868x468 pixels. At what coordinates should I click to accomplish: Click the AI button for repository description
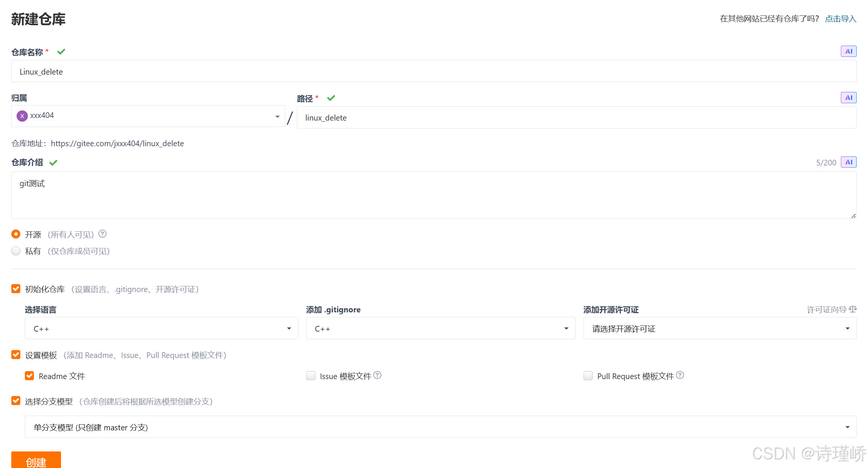coord(848,162)
